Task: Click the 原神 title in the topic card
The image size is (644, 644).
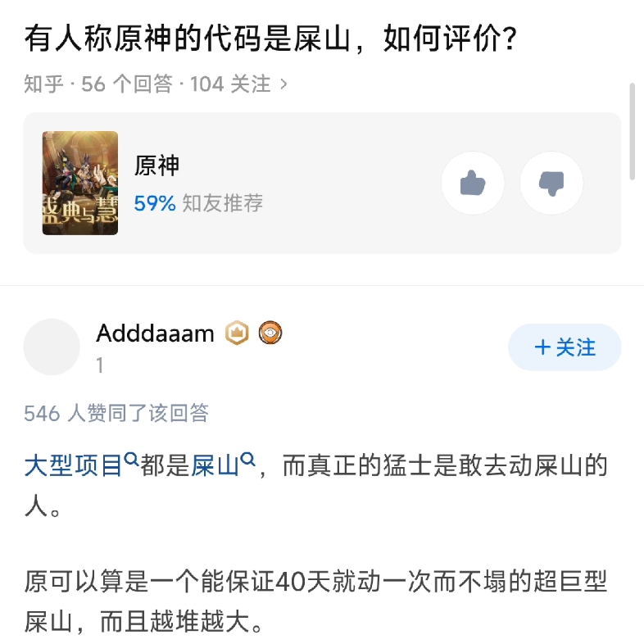Action: coord(156,166)
